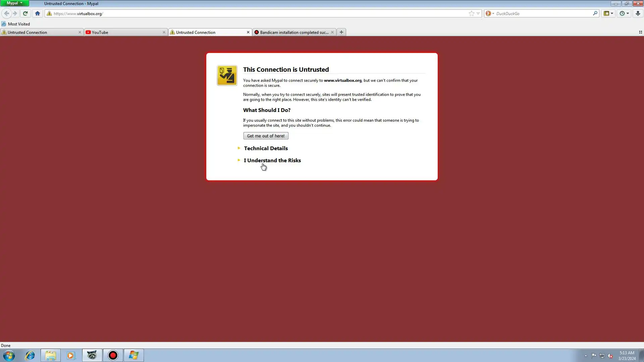Open a new tab with plus button
644x362 pixels.
[341, 32]
